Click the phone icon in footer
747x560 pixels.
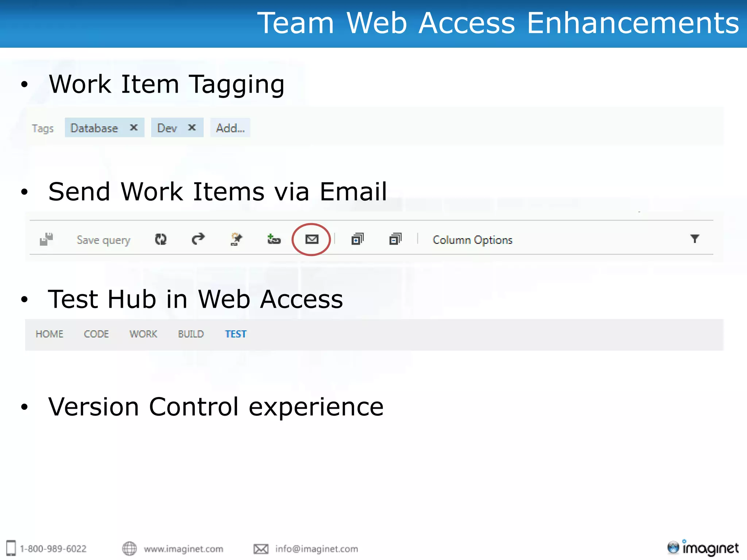[x=11, y=548]
